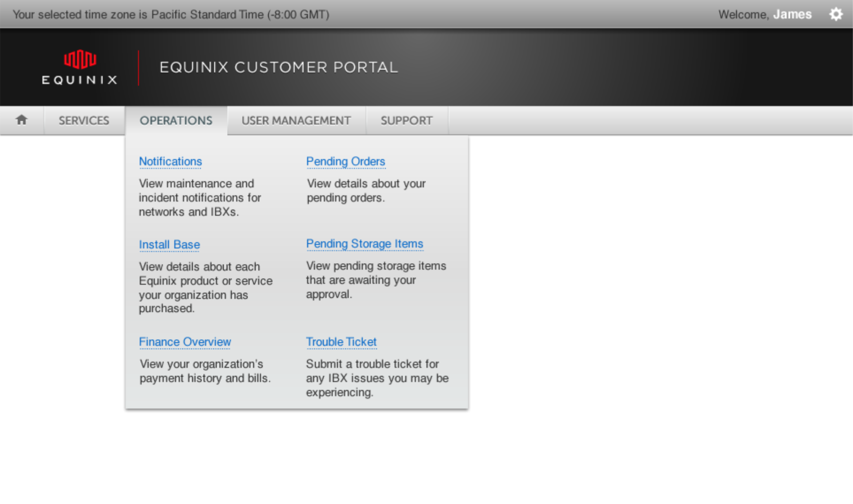Viewport: 853px width, 504px height.
Task: Open the settings gear icon
Action: click(836, 15)
